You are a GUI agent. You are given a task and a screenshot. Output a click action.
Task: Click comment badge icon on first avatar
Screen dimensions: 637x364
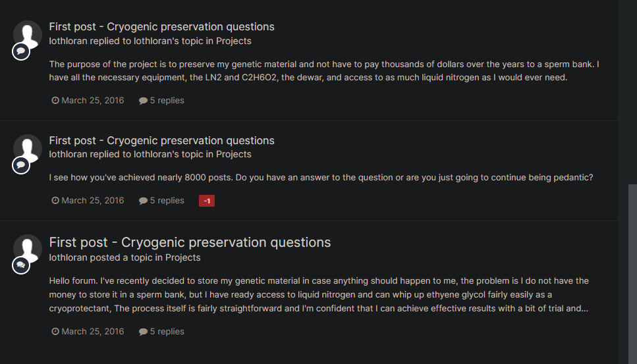(x=21, y=51)
